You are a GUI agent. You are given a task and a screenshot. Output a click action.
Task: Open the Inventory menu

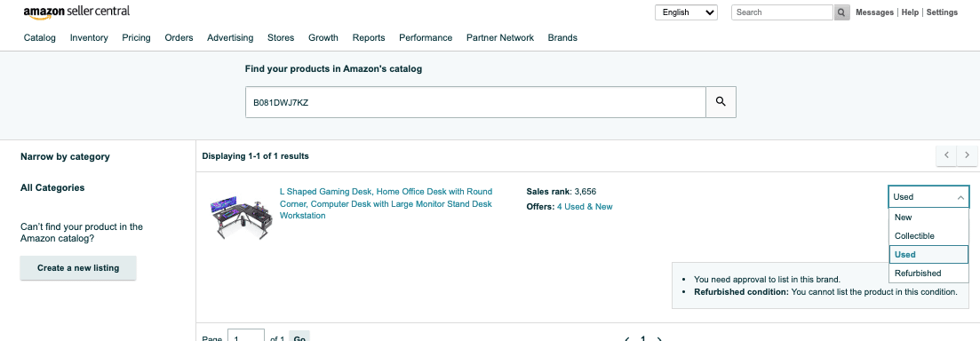tap(89, 37)
